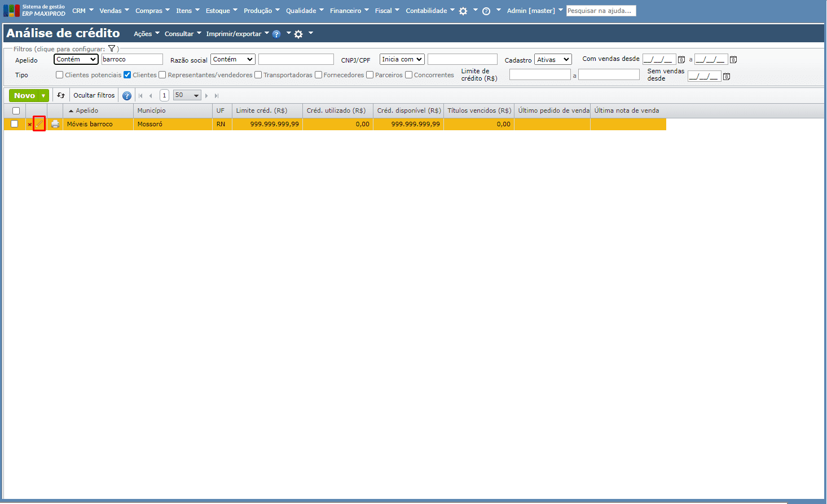This screenshot has width=827, height=504.
Task: Toggle Clientes potenciais checkbox
Action: point(59,75)
